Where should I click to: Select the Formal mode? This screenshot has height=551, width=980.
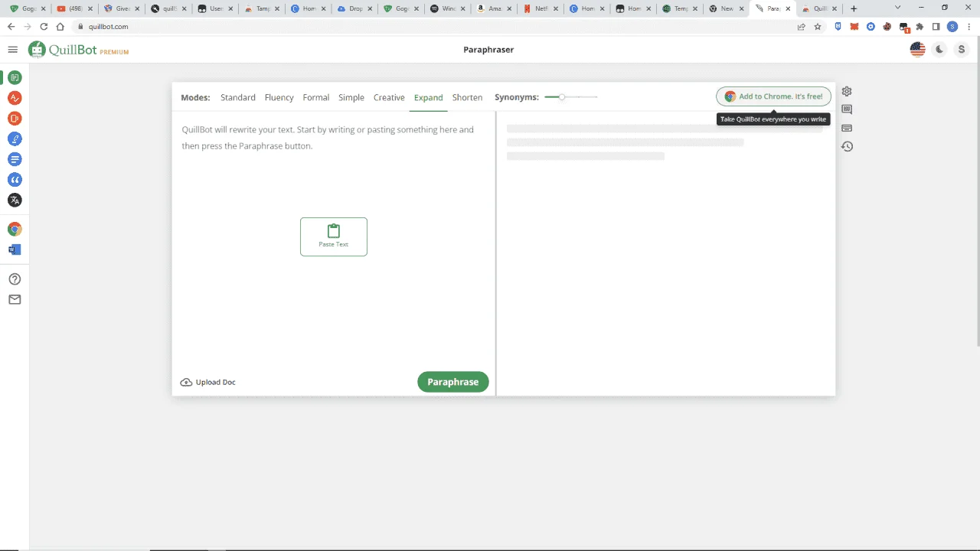click(316, 97)
